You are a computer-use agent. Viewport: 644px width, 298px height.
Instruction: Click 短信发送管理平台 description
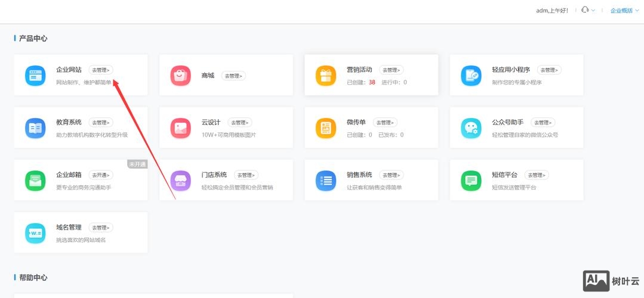[514, 187]
